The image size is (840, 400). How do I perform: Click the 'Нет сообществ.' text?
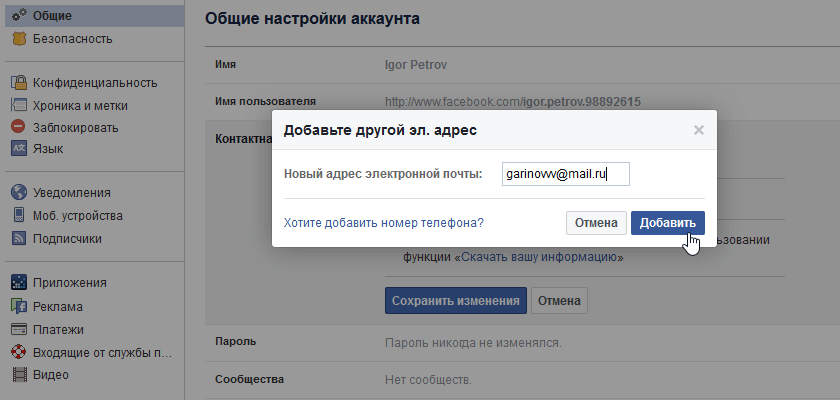428,380
